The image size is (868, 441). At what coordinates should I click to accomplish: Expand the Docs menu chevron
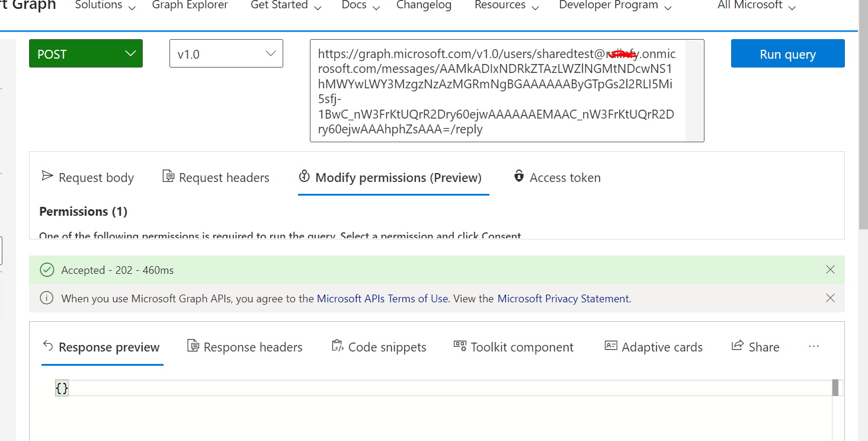pos(376,8)
